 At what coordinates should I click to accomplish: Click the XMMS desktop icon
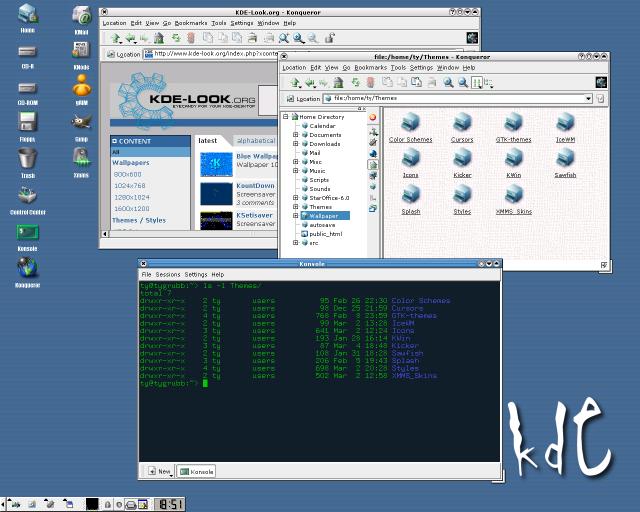coord(82,157)
